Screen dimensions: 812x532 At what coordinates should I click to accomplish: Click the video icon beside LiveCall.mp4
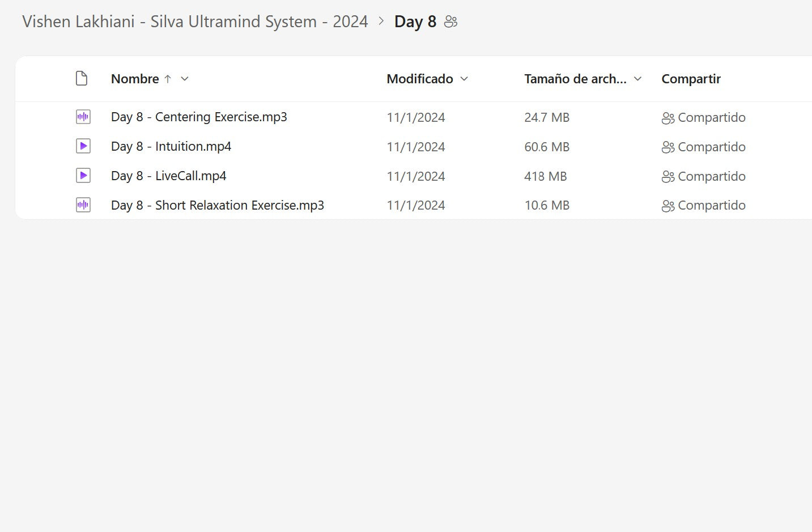(x=83, y=176)
